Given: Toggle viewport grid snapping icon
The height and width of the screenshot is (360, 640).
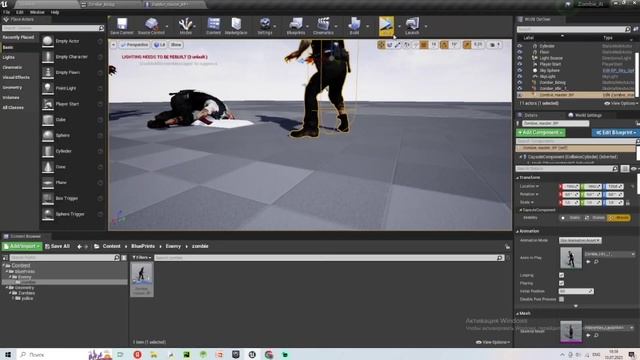Looking at the screenshot, I should tap(424, 45).
